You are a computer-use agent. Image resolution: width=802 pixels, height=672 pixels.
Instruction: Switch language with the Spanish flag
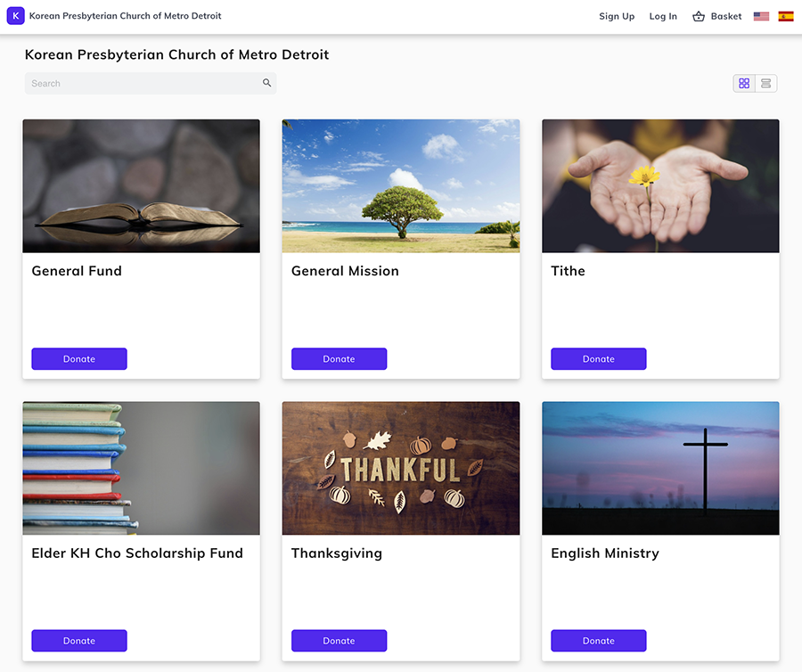pyautogui.click(x=786, y=16)
